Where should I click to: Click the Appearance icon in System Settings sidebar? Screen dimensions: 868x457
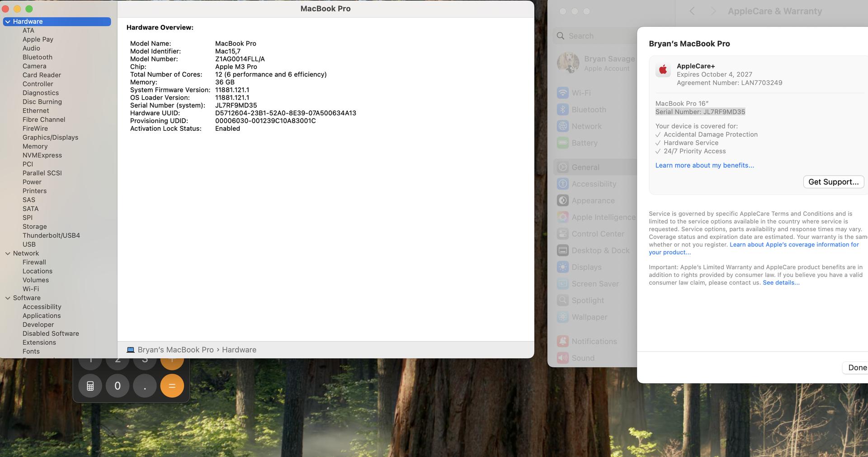tap(563, 200)
